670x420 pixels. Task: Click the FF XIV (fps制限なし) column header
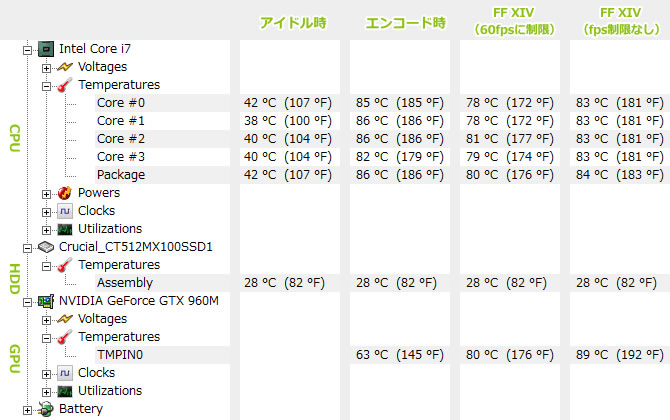620,21
